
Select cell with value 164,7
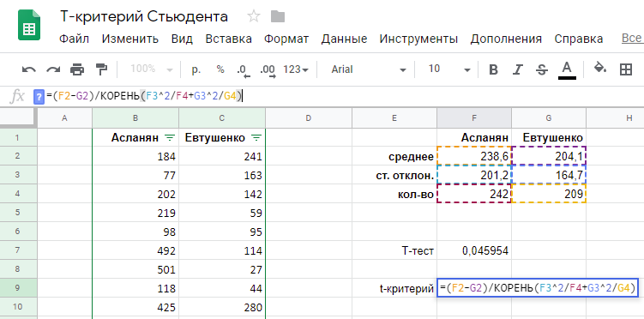click(x=549, y=175)
